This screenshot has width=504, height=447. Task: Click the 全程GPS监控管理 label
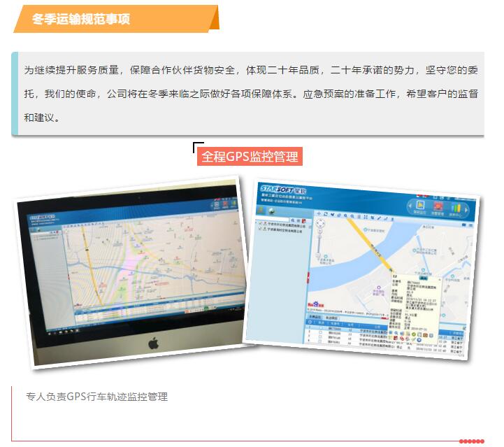tap(250, 156)
